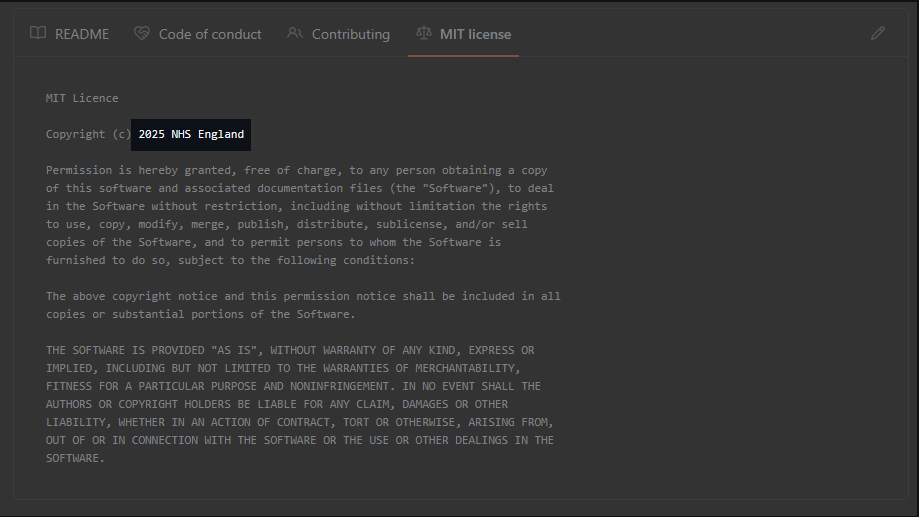Image resolution: width=919 pixels, height=517 pixels.
Task: Click the line starting "FITNESS FOR A PARTICULAR PURPOSE"
Action: point(293,386)
